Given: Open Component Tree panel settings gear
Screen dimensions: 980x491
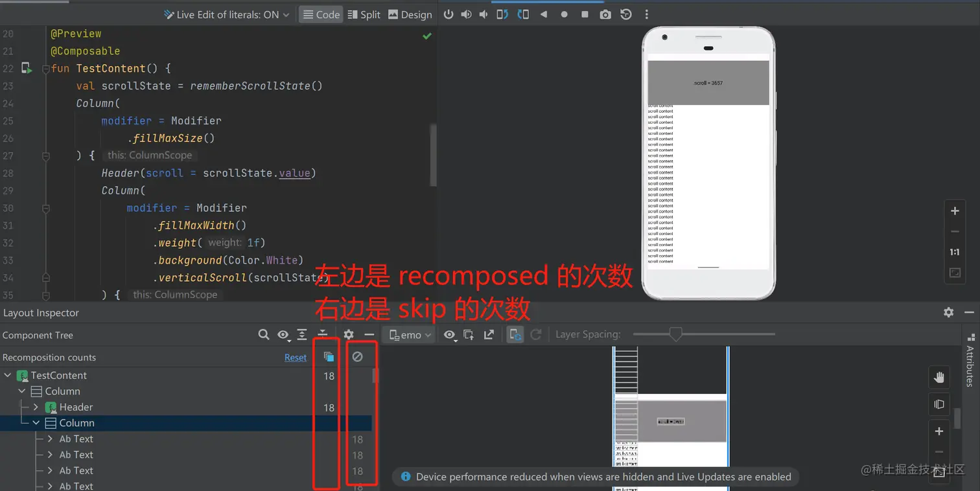Looking at the screenshot, I should (349, 335).
